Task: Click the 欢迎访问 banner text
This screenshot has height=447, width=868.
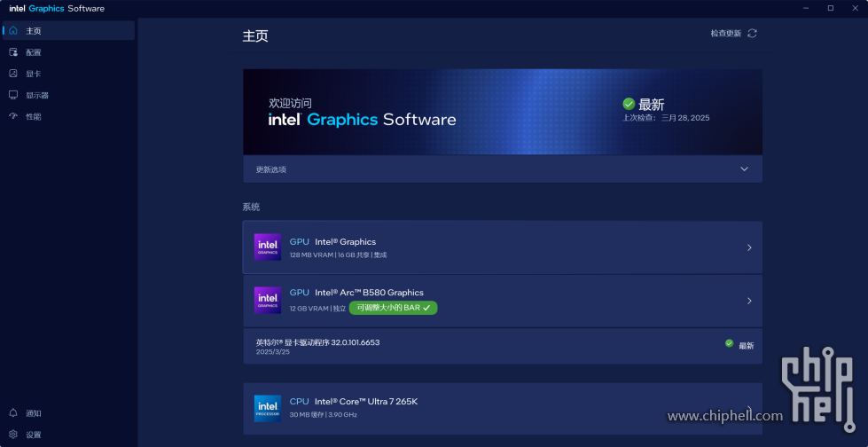Action: click(x=290, y=103)
